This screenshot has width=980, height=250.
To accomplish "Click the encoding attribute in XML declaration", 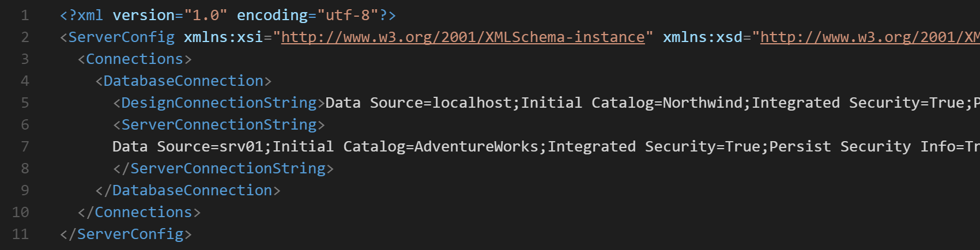I will (272, 16).
